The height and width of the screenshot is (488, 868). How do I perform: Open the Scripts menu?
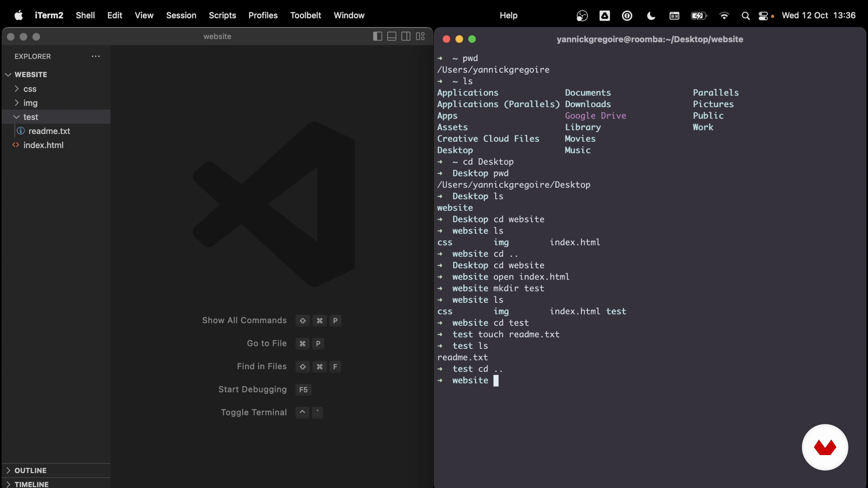(x=222, y=16)
